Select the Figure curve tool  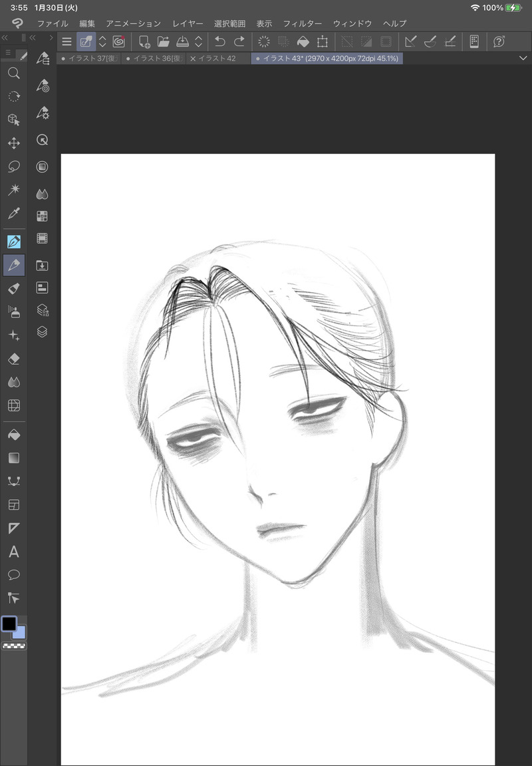point(14,481)
